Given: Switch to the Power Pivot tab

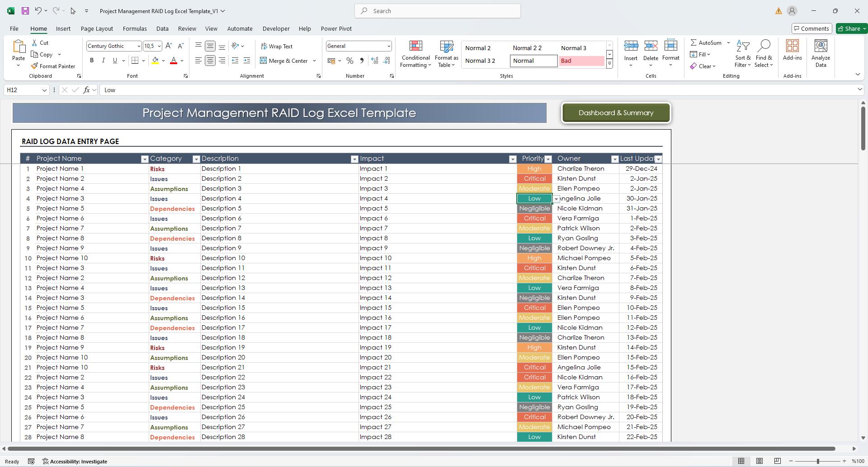Looking at the screenshot, I should tap(336, 28).
